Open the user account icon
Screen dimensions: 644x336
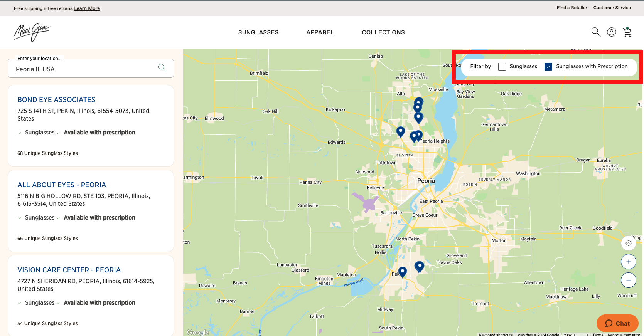(612, 32)
